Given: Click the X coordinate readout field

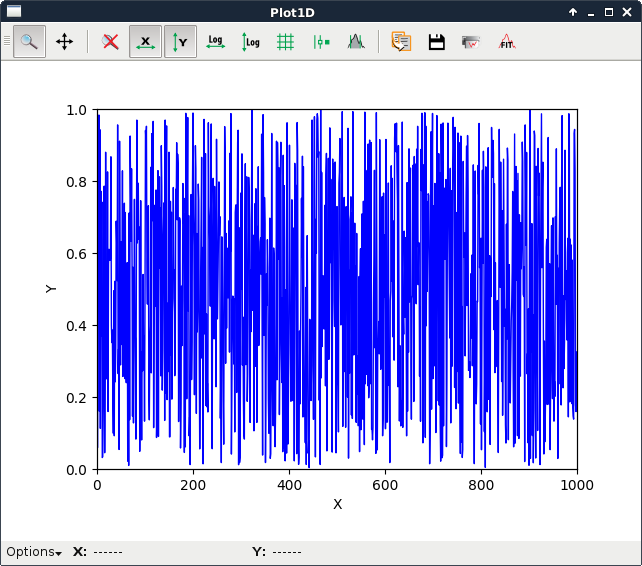Looking at the screenshot, I should click(108, 552).
